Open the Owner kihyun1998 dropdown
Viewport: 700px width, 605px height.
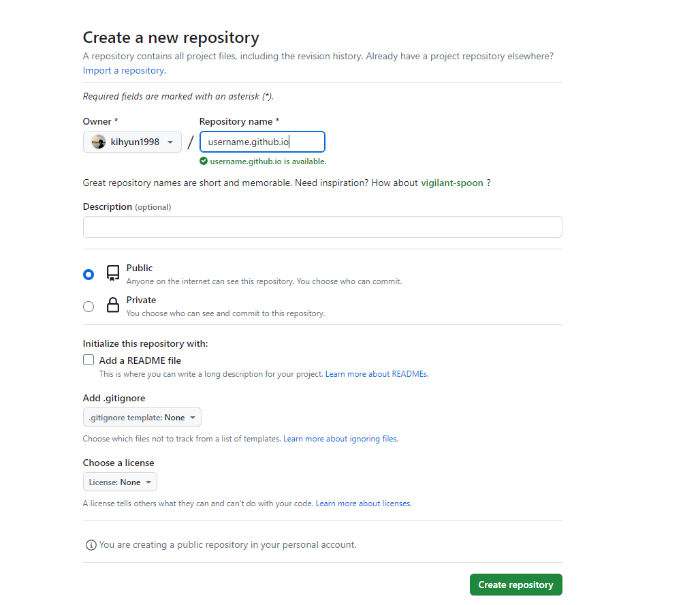pos(132,142)
